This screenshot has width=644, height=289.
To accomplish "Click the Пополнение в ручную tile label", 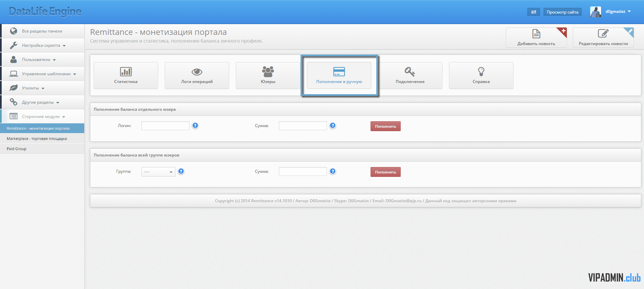I will (x=339, y=82).
